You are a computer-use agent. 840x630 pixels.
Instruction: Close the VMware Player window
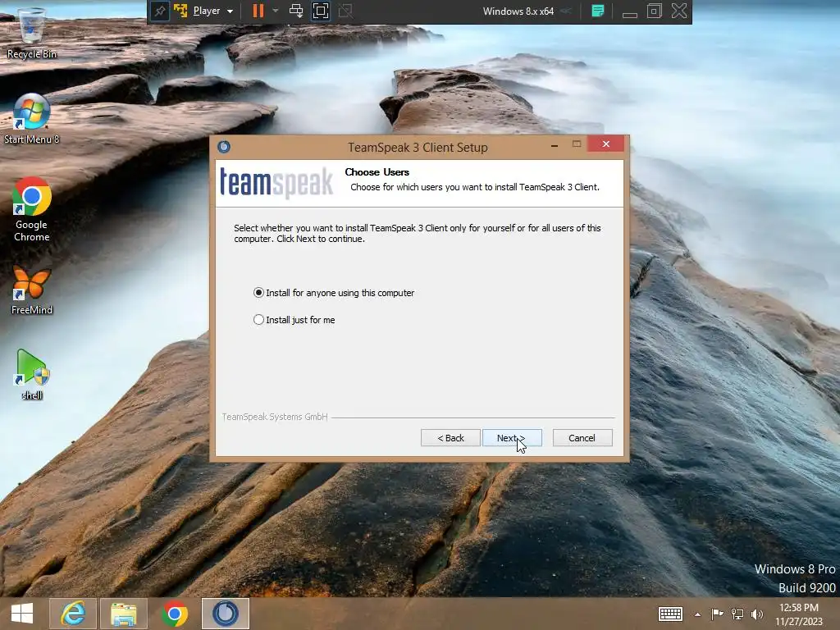pyautogui.click(x=679, y=11)
